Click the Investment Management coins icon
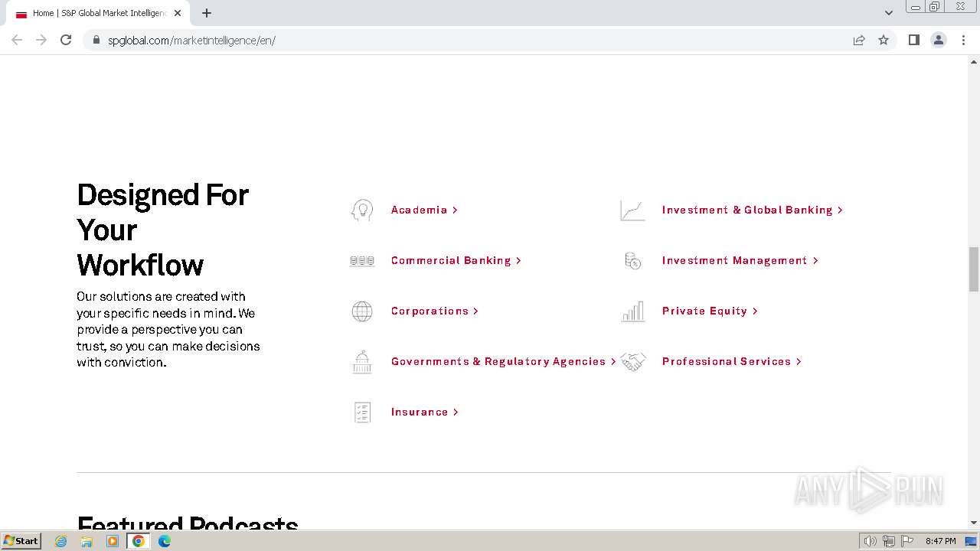The height and width of the screenshot is (551, 980). pos(632,261)
